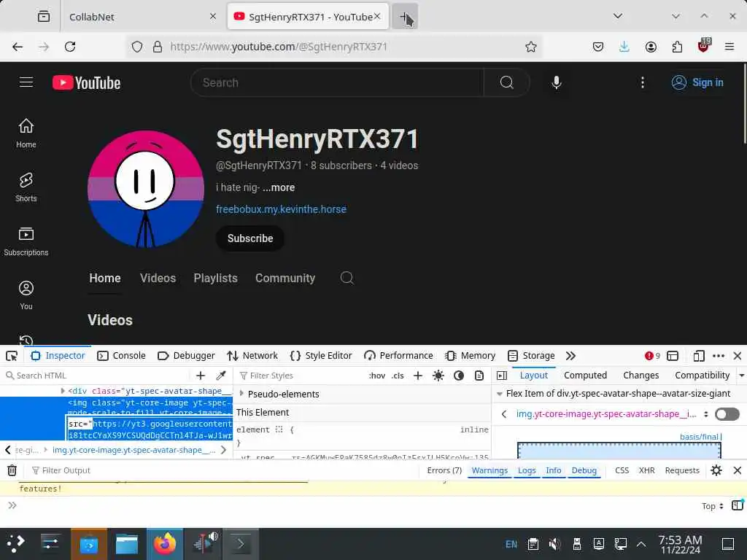Activate the element picker tool
This screenshot has width=747, height=560.
[12, 356]
